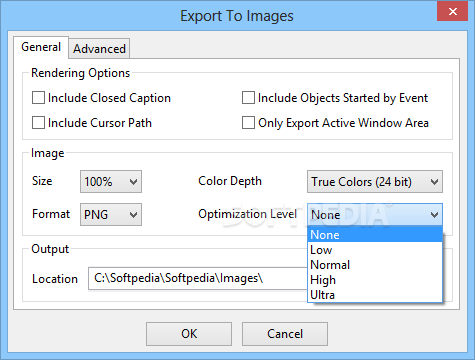Viewport: 475px width, 360px height.
Task: Confirm export with OK button
Action: [189, 334]
